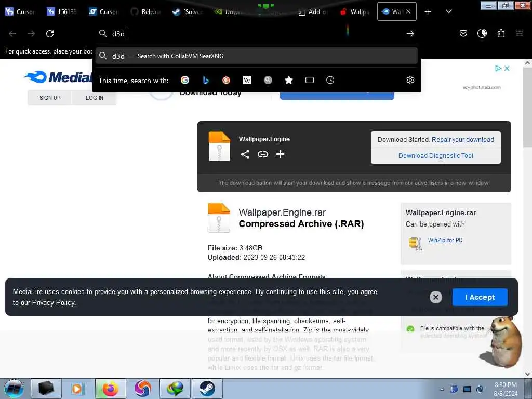
Task: Click the I Accept cookies button
Action: click(480, 297)
